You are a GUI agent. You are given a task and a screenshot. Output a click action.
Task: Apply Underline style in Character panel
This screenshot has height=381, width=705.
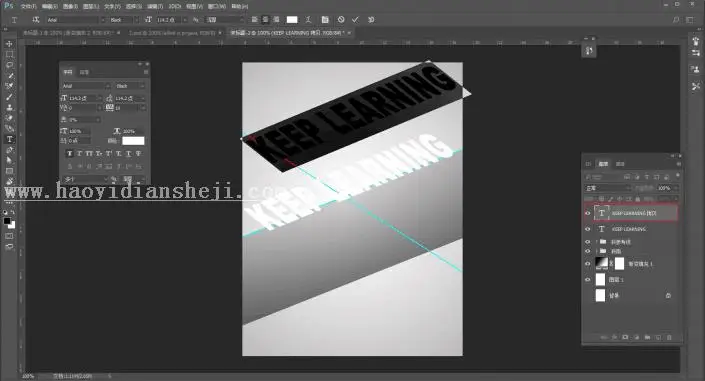(129, 154)
